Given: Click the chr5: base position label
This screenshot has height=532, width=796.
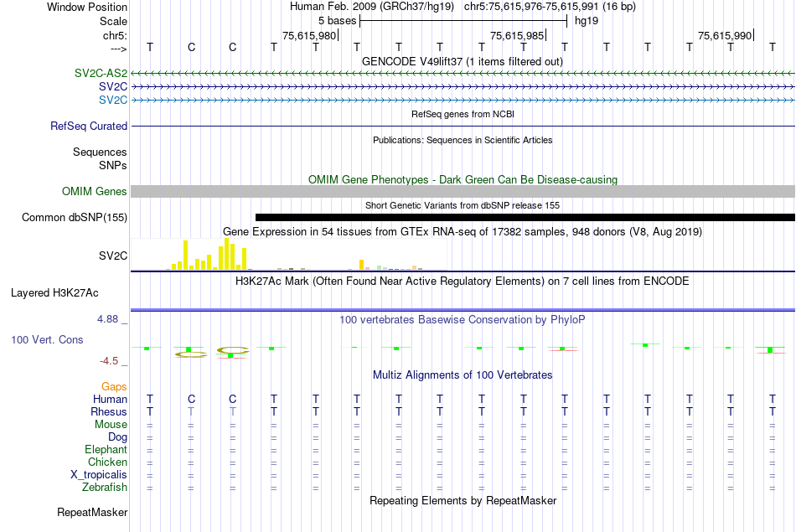Looking at the screenshot, I should tap(115, 35).
